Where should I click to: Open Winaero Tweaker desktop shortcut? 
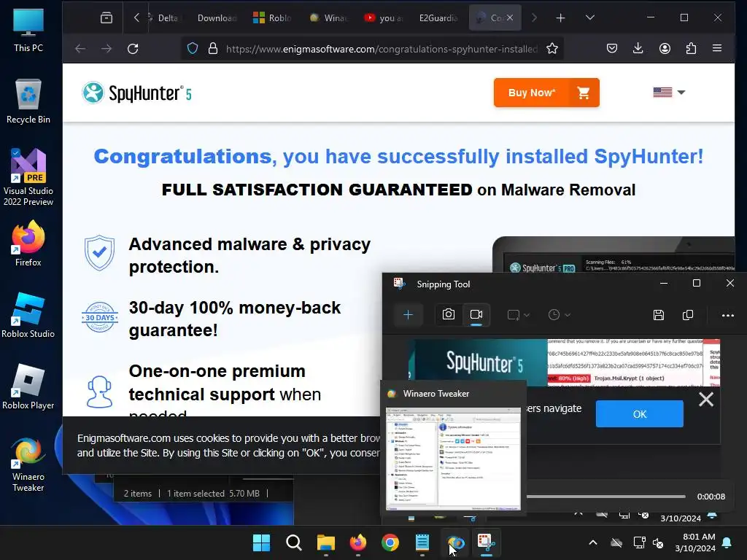pos(28,464)
